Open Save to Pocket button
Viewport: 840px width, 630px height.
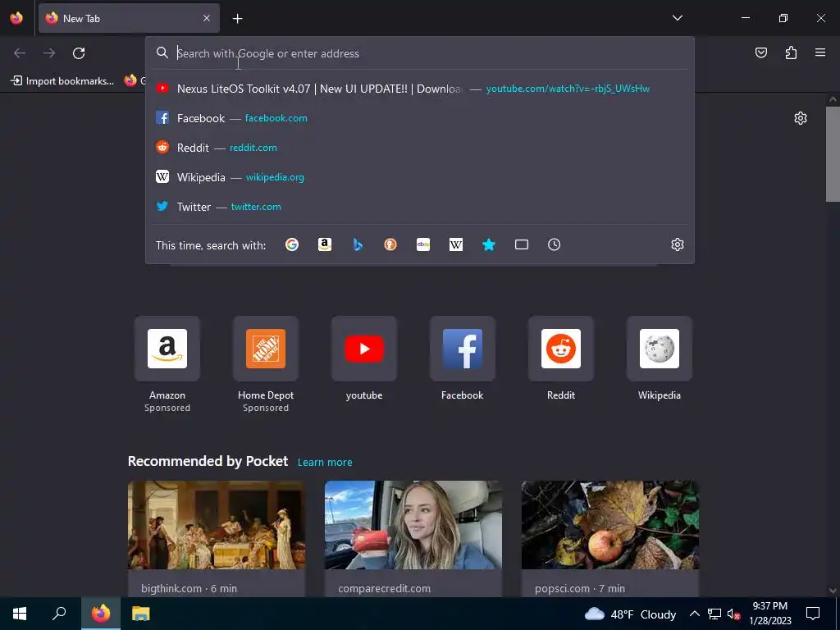[760, 52]
